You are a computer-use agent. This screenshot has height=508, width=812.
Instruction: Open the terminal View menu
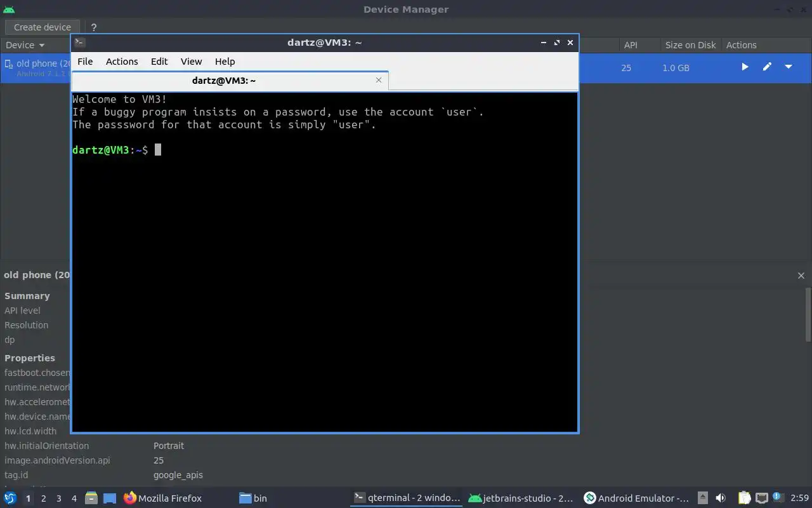(x=191, y=62)
